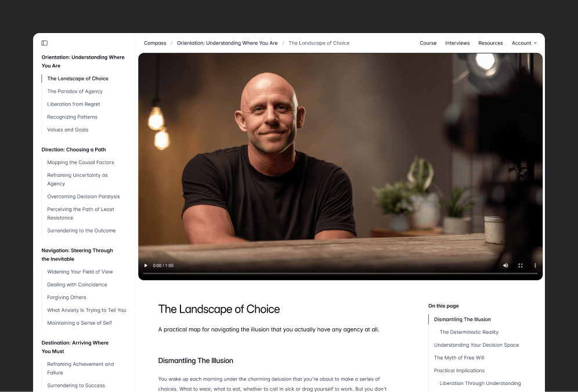Mute the video volume icon
Image resolution: width=578 pixels, height=392 pixels.
point(506,265)
